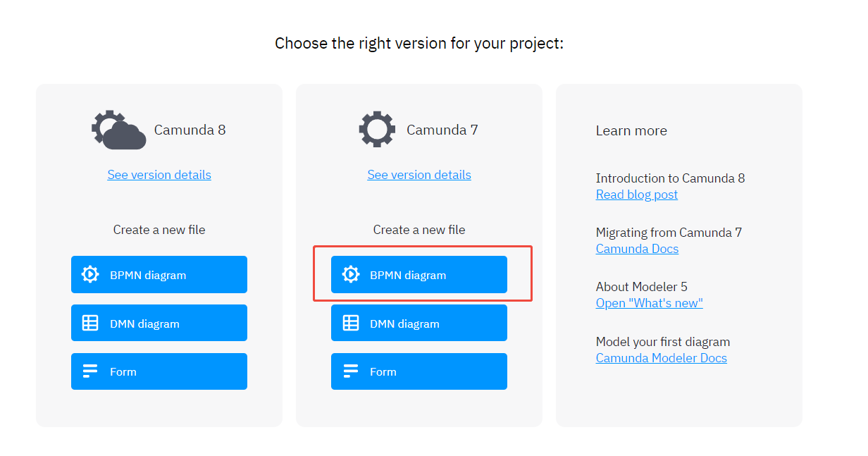Open Camunda Docs migration link
The height and width of the screenshot is (456, 868).
(638, 249)
